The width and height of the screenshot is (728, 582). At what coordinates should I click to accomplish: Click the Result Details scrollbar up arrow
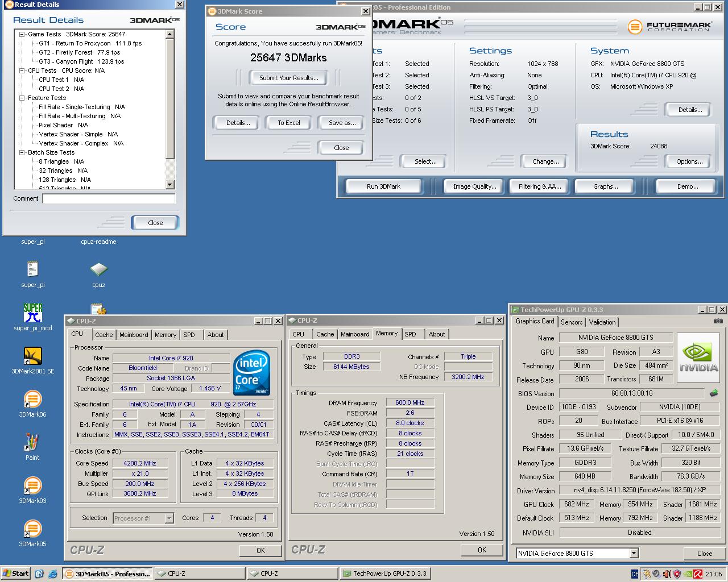(170, 34)
